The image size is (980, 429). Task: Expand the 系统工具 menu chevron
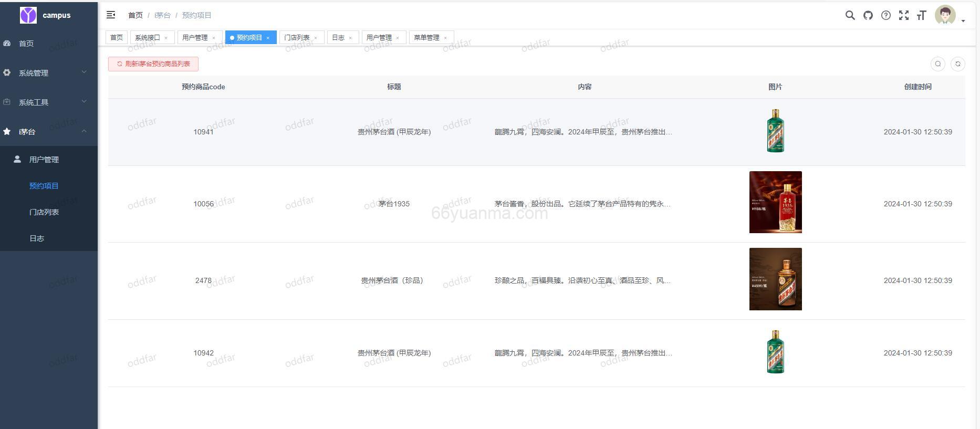84,101
